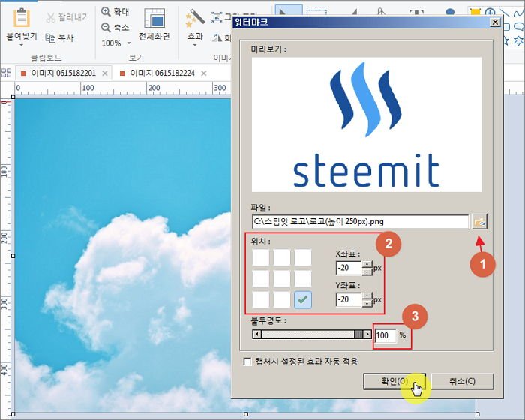
Task: Decrease Y좌표 with down spinner arrow
Action: [367, 303]
